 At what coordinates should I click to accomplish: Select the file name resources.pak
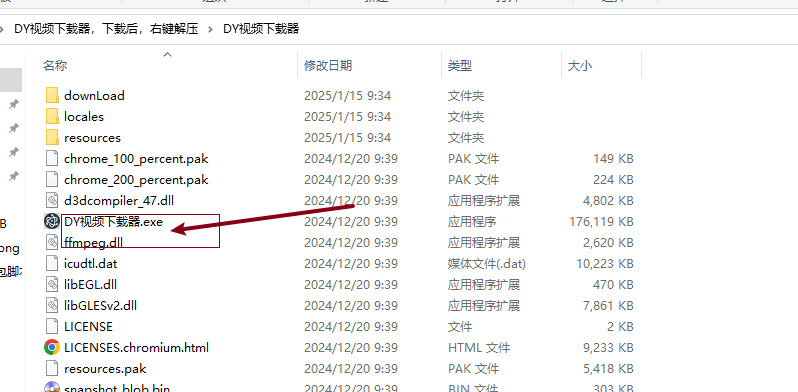tap(105, 369)
